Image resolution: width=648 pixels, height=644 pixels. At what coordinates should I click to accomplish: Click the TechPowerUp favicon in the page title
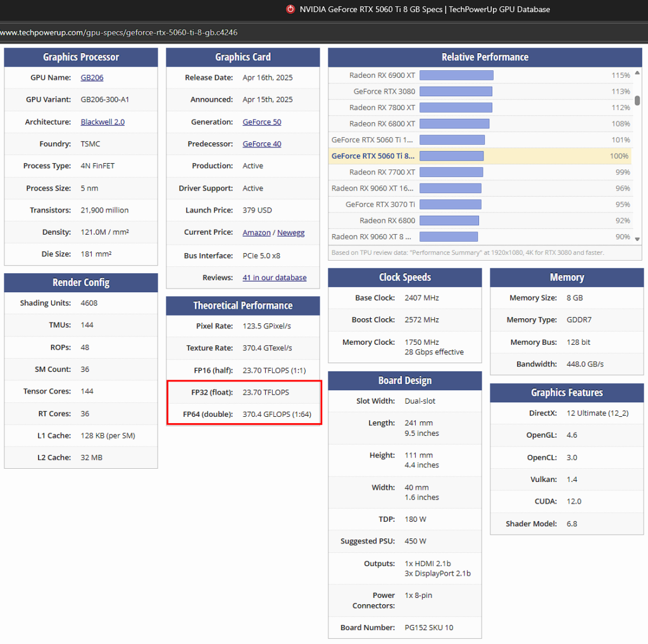click(x=290, y=9)
